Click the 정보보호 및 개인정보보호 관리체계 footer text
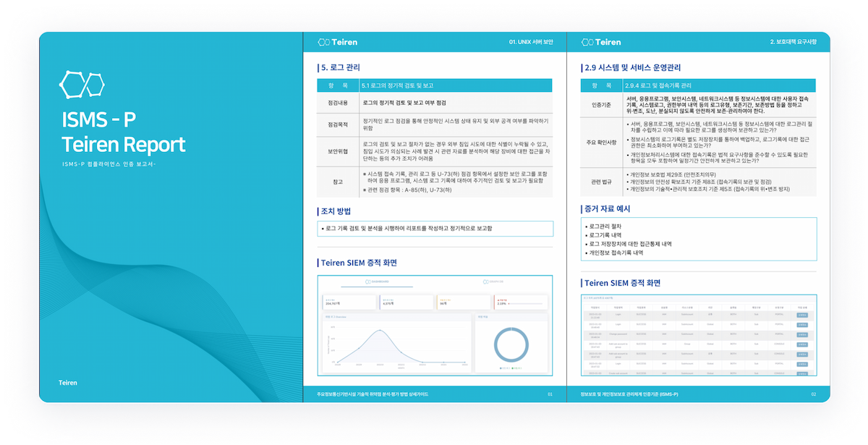 629,394
